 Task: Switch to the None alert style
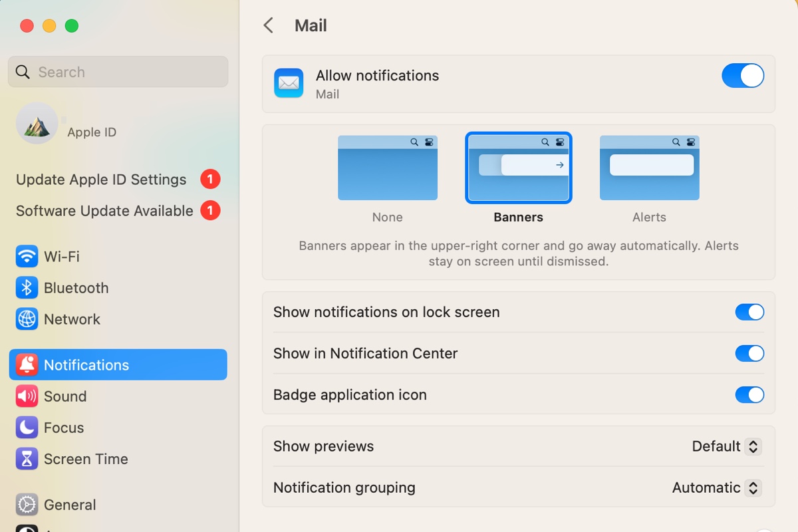tap(388, 168)
